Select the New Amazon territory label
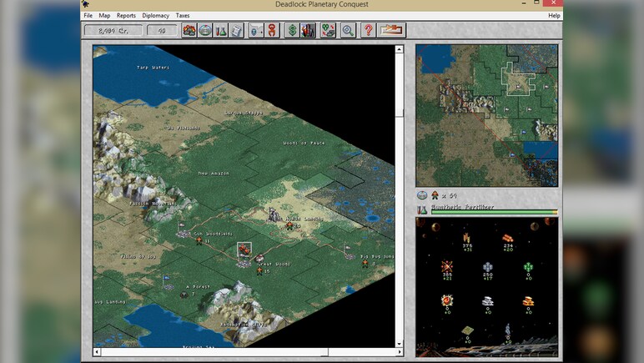Image resolution: width=644 pixels, height=363 pixels. [x=214, y=174]
